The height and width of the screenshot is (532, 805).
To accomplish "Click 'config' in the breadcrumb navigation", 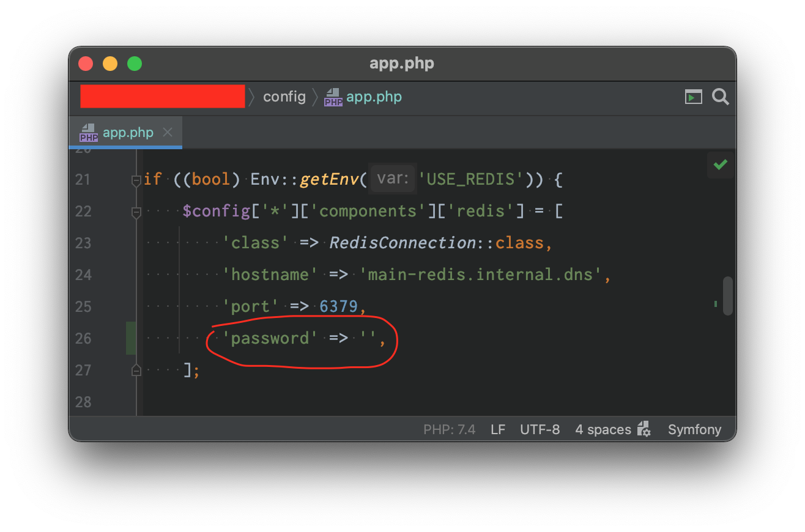I will click(284, 96).
